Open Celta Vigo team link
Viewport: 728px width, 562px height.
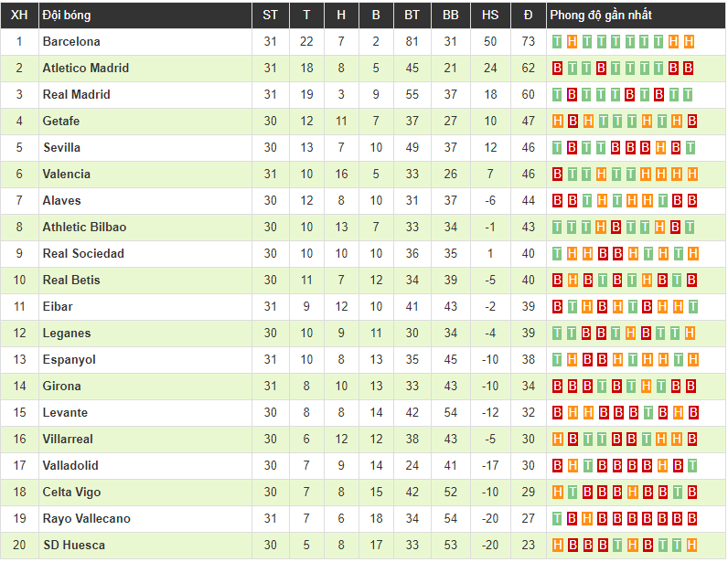point(71,492)
